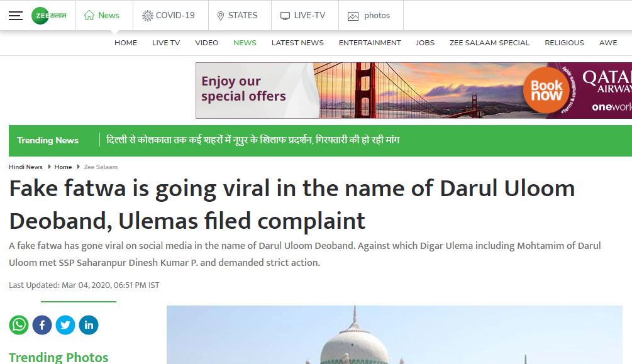The height and width of the screenshot is (364, 632).
Task: Open the Darul Uloom article image
Action: point(394,334)
